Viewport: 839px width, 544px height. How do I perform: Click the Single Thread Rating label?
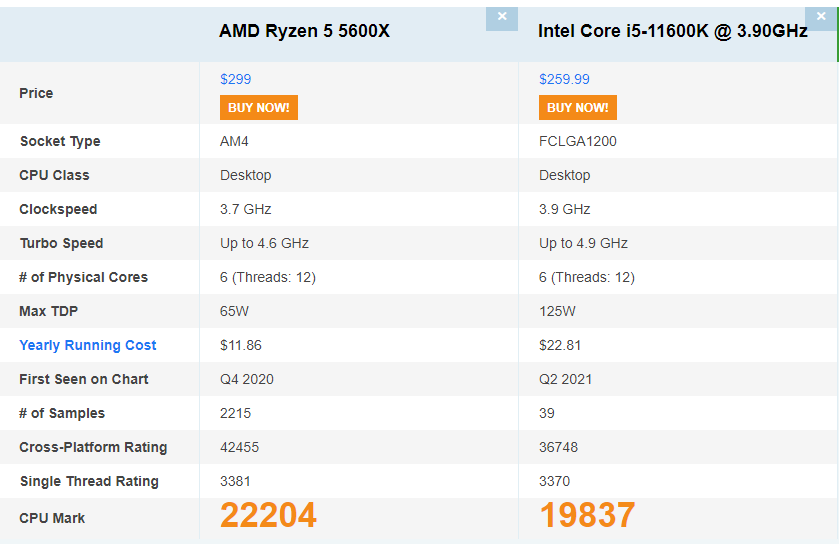89,481
